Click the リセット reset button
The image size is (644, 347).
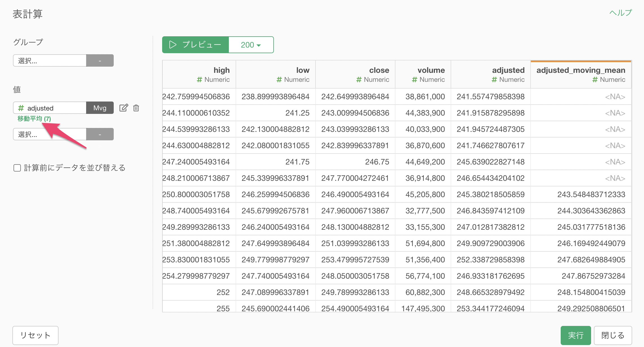[35, 335]
